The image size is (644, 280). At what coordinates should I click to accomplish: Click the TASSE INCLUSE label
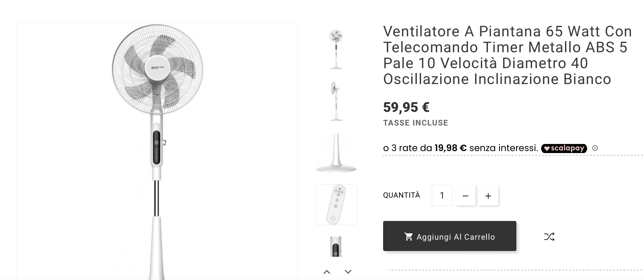point(416,123)
